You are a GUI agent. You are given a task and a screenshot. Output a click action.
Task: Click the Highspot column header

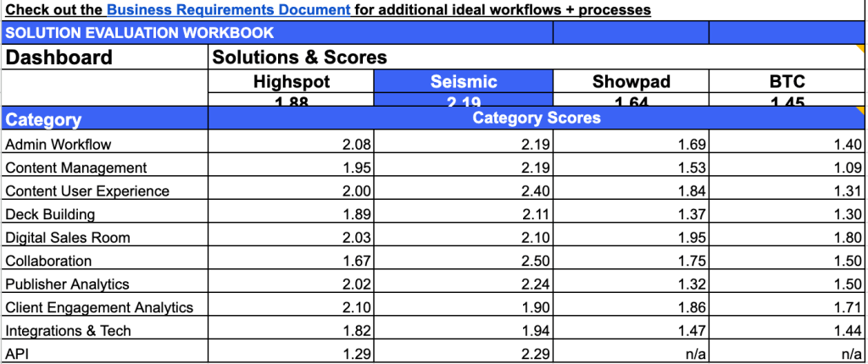click(x=291, y=82)
